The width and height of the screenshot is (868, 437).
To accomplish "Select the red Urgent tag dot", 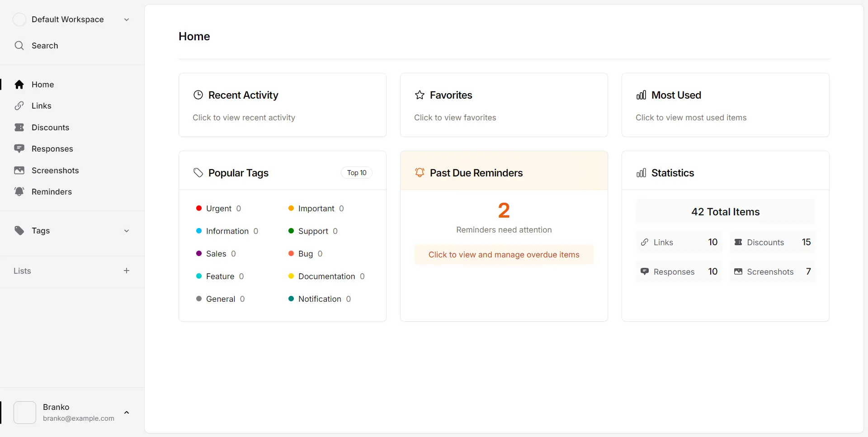I will 198,209.
